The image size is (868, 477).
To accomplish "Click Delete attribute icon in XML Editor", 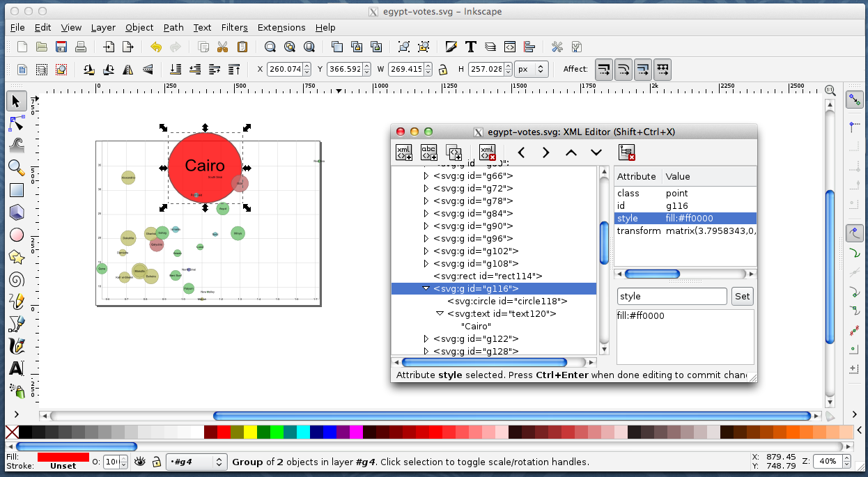I will [627, 153].
